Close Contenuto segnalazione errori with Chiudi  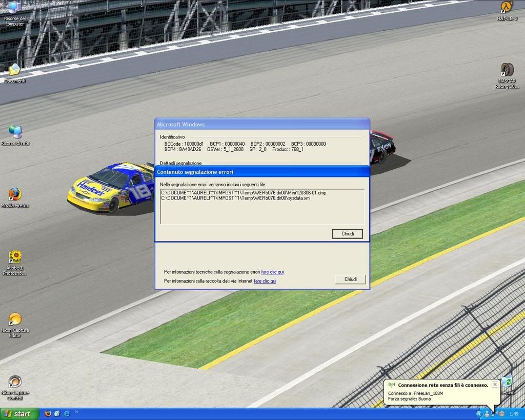coord(348,234)
